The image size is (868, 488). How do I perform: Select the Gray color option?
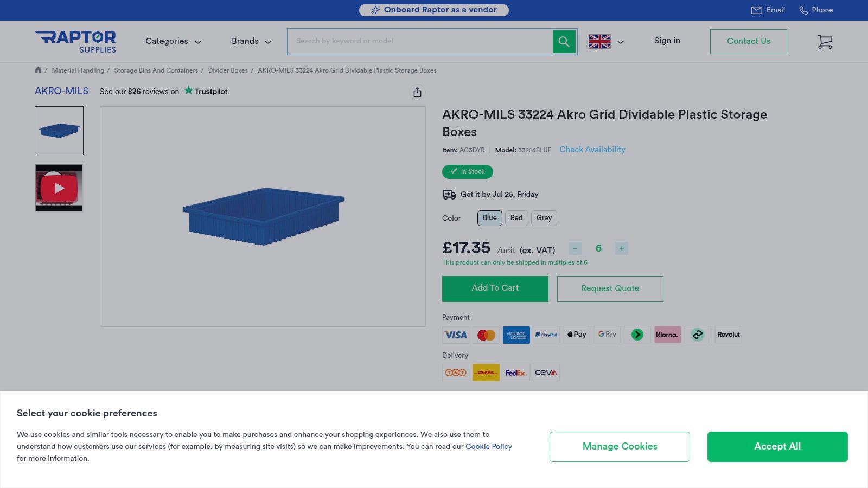(x=544, y=218)
